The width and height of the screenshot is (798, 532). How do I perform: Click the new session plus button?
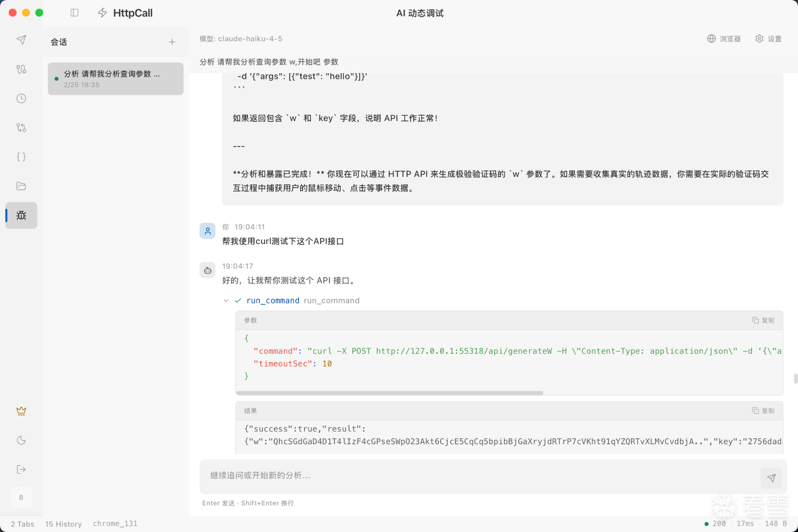tap(172, 42)
